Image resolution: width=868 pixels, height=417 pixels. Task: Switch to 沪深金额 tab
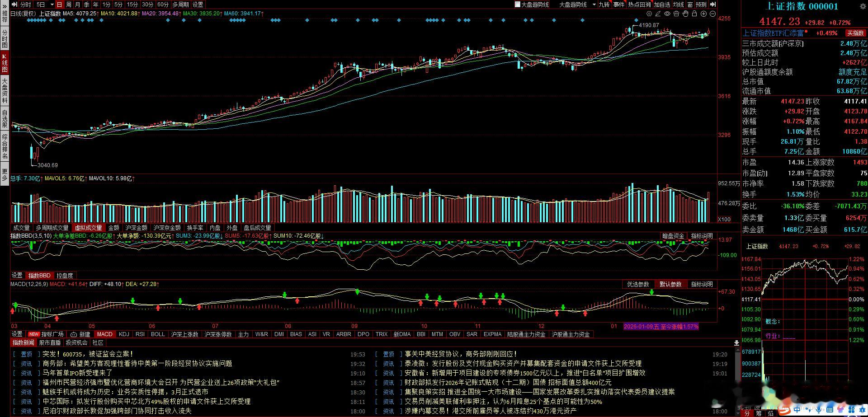pyautogui.click(x=136, y=228)
